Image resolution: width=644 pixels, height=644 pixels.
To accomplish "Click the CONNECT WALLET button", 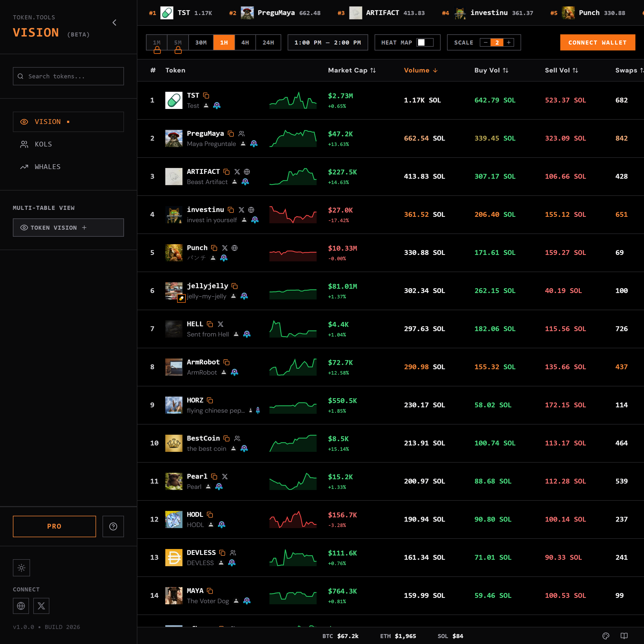I will click(x=597, y=42).
